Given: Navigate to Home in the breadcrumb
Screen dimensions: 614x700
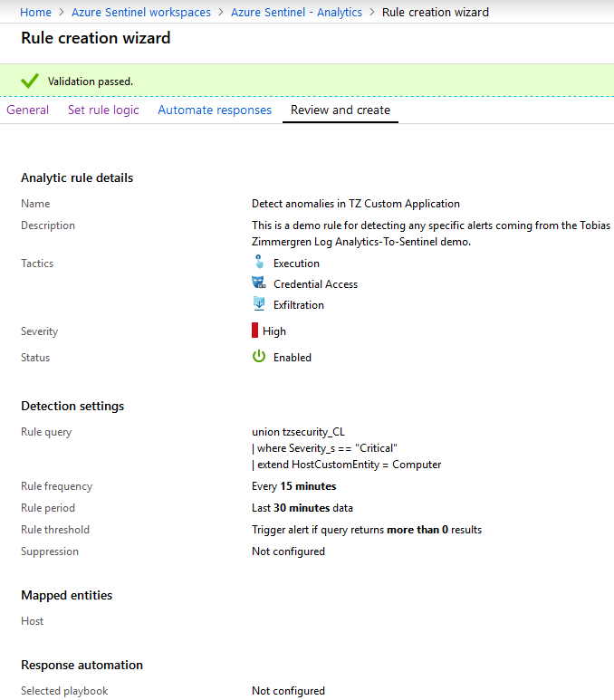Looking at the screenshot, I should (36, 13).
